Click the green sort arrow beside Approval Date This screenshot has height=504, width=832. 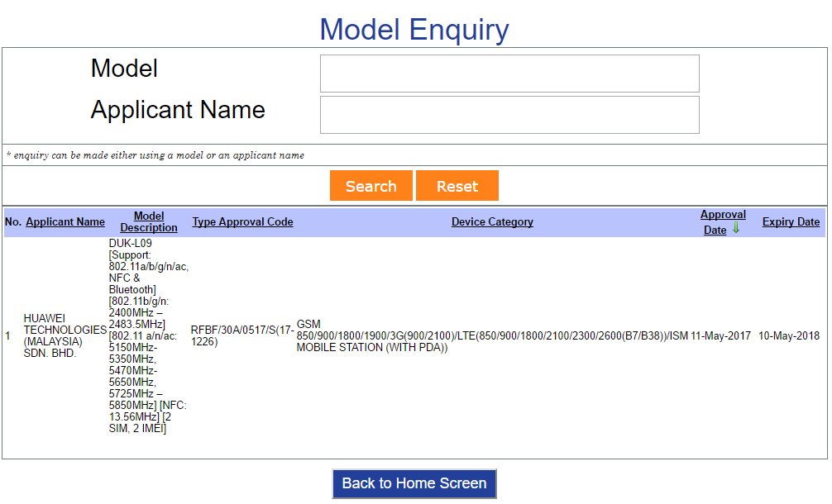coord(736,229)
